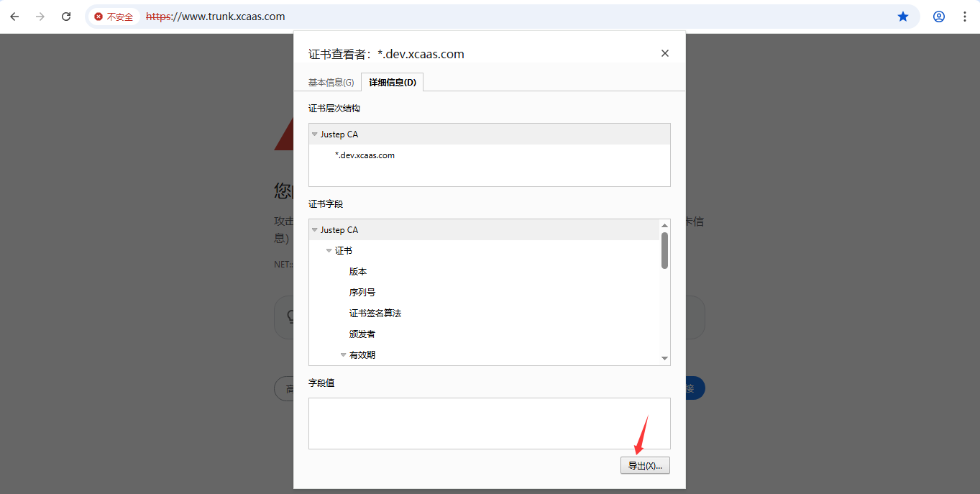
Task: Click the URL address bar
Action: pyautogui.click(x=503, y=17)
